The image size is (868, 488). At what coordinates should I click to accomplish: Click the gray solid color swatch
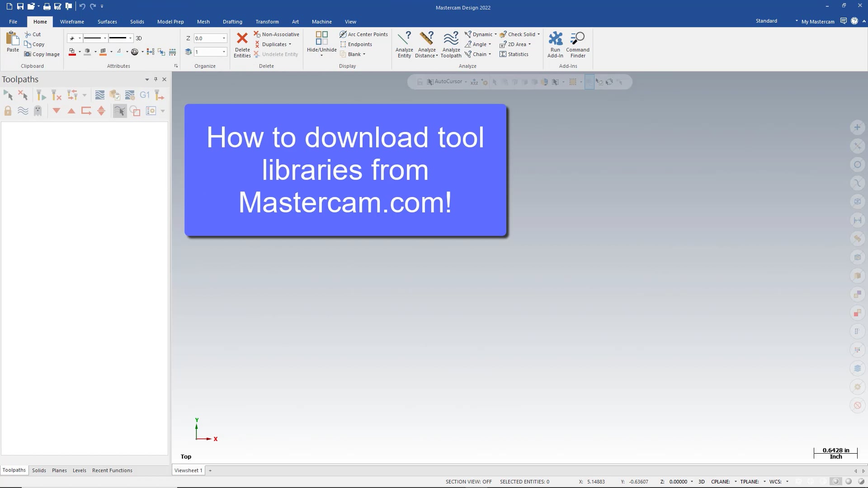[x=88, y=52]
